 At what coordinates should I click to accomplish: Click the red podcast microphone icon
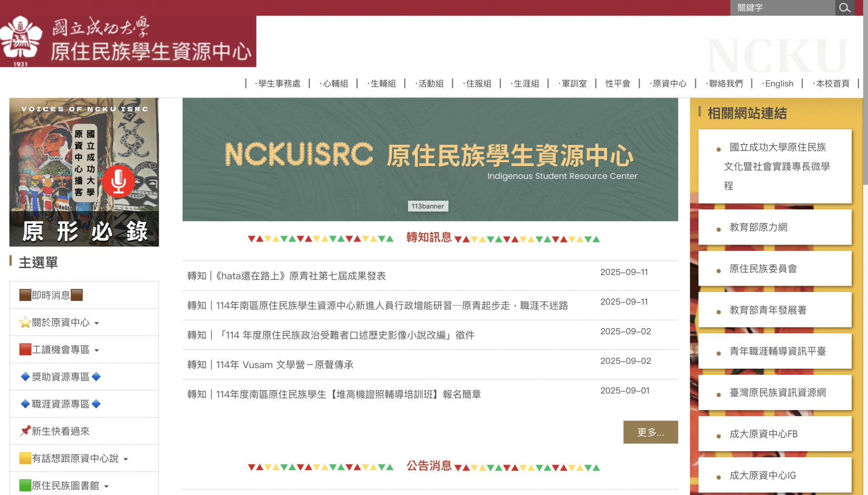click(x=118, y=181)
